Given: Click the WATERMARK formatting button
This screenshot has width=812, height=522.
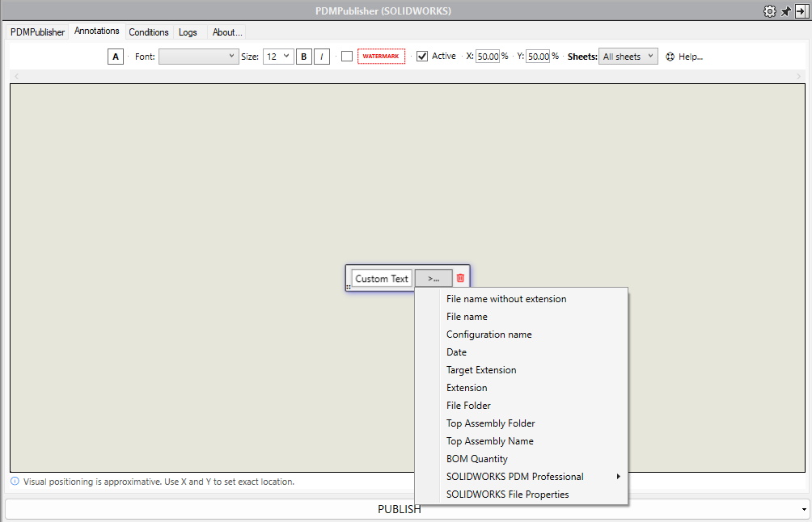Looking at the screenshot, I should [381, 56].
